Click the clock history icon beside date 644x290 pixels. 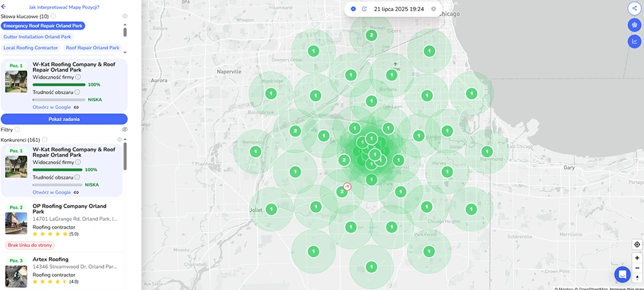(365, 9)
